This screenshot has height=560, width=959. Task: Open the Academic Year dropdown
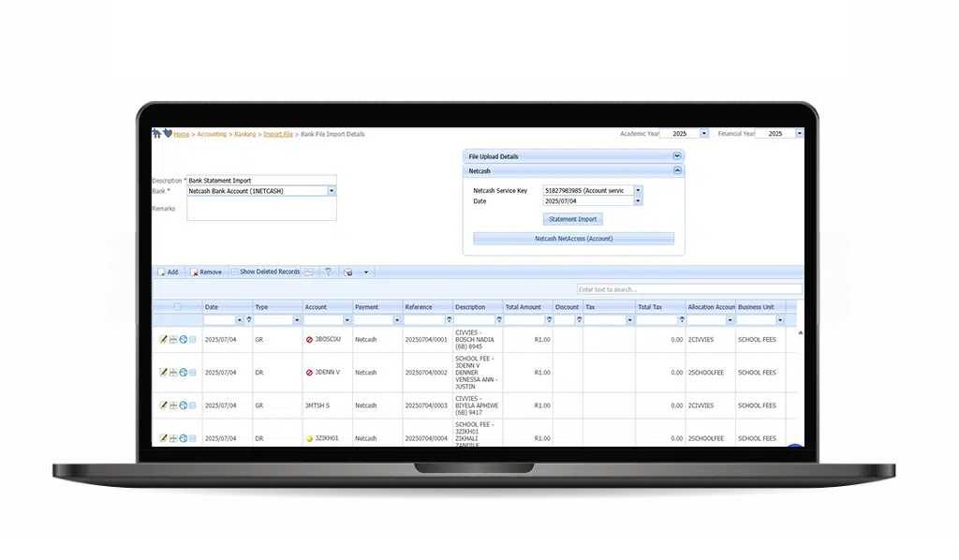click(x=704, y=133)
